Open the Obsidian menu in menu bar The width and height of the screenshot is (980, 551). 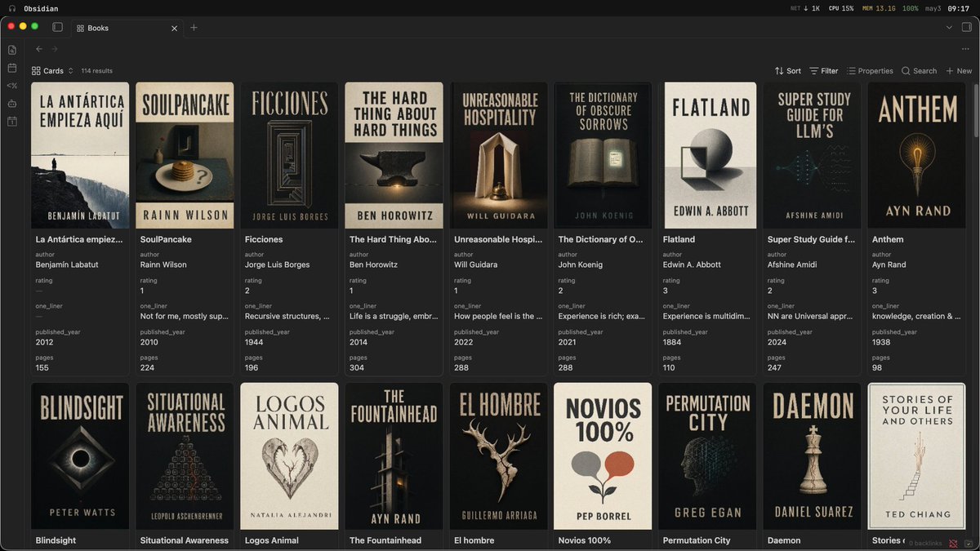[40, 8]
